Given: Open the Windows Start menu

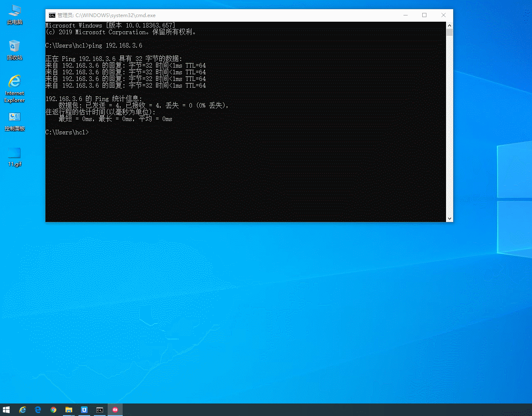Looking at the screenshot, I should tap(6, 410).
